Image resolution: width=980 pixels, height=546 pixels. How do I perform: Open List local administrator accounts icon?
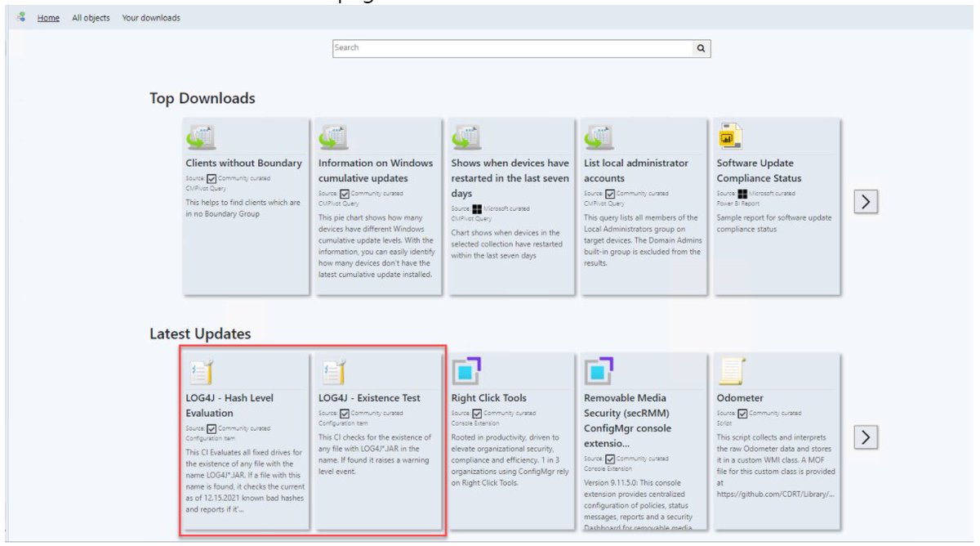[x=599, y=136]
